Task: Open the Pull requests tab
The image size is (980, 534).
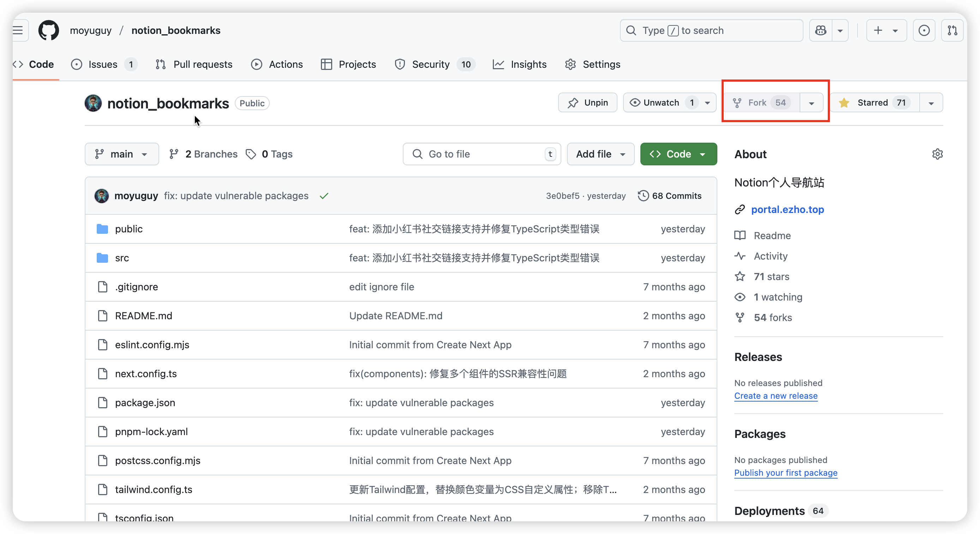Action: click(x=194, y=64)
